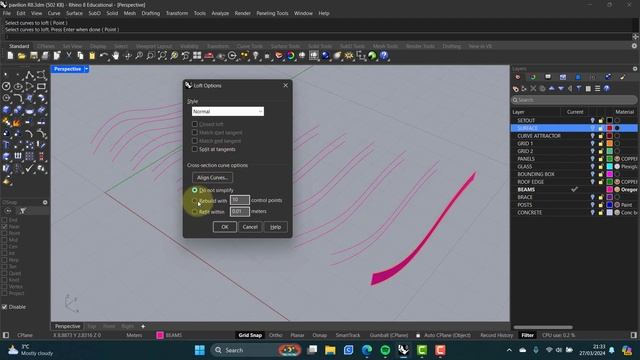Click the color swatch of GRID 1 layer
The width and height of the screenshot is (640, 360).
609,144
